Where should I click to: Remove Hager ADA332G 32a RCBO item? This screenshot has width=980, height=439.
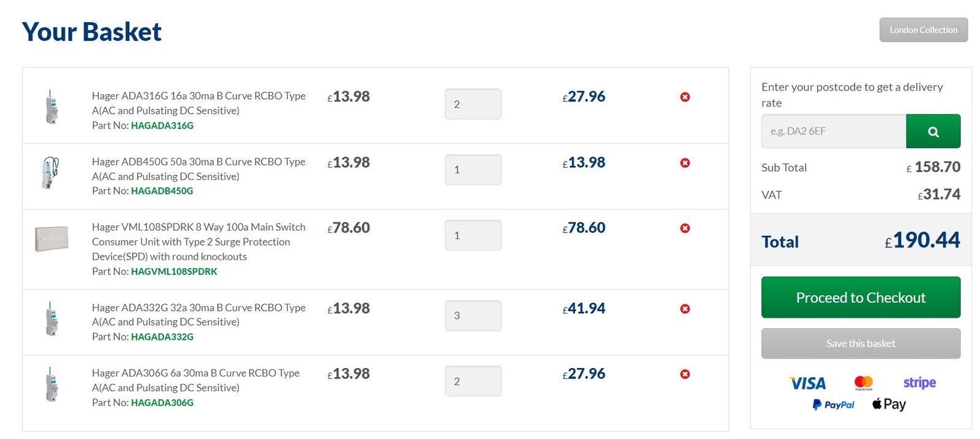685,309
